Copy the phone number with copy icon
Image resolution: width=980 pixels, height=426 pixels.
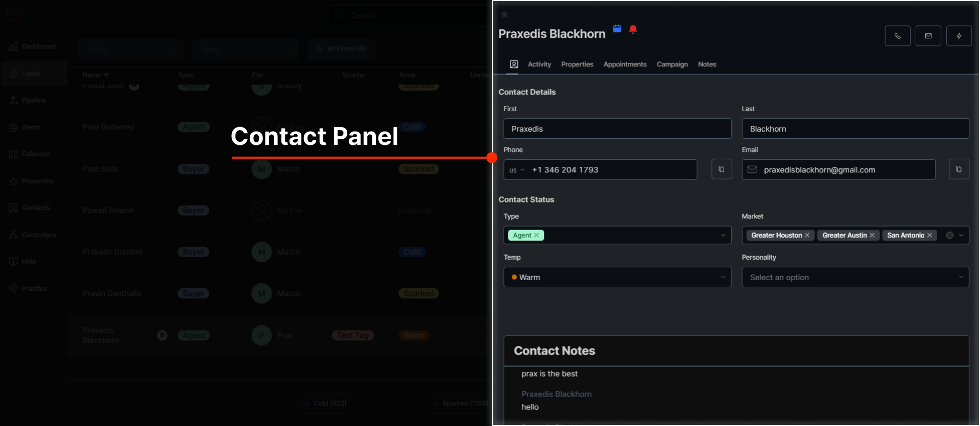pyautogui.click(x=721, y=169)
